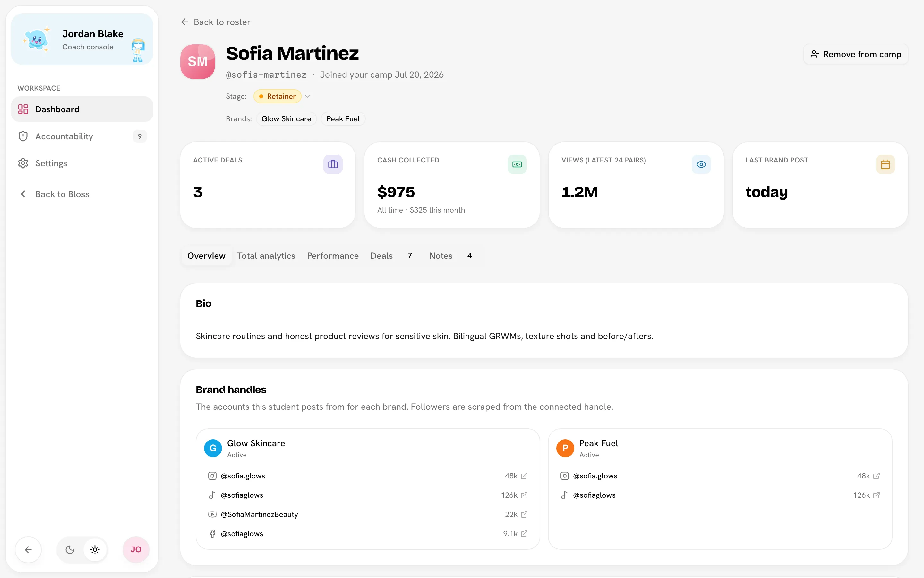Open Facebook @sofiaglows 9.1k external link

click(524, 534)
